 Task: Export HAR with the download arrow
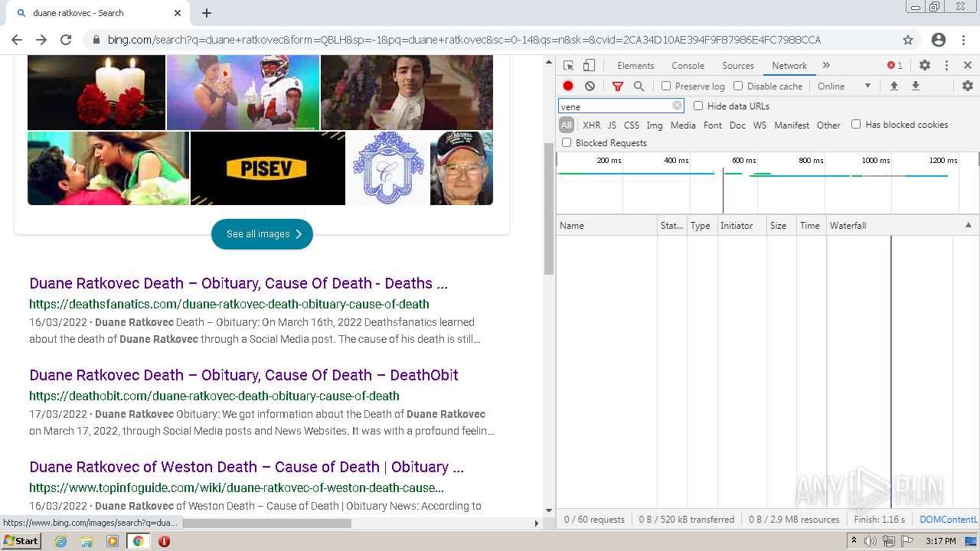pyautogui.click(x=915, y=86)
